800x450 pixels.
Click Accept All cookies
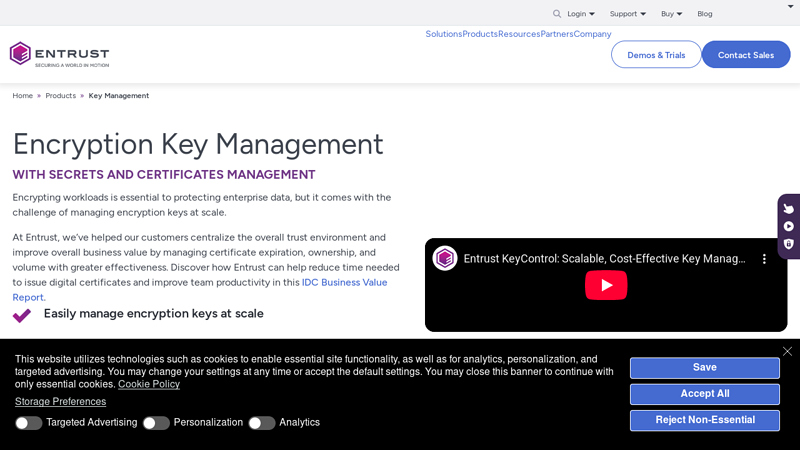(x=705, y=394)
